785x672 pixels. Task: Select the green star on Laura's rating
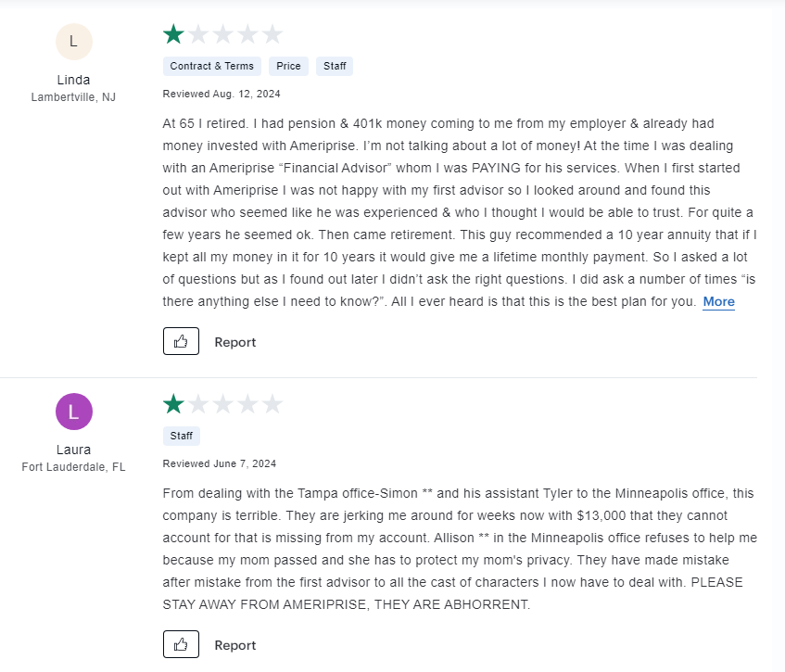point(172,404)
